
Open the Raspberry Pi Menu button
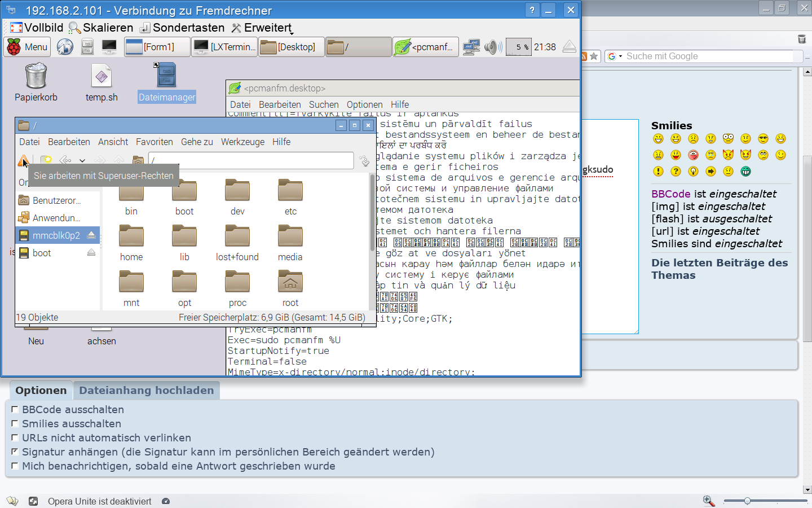[x=27, y=47]
